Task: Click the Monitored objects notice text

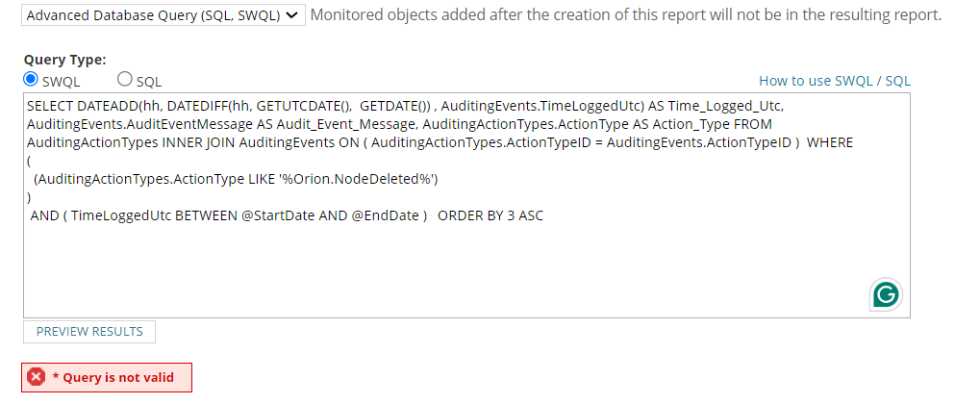Action: [x=626, y=15]
